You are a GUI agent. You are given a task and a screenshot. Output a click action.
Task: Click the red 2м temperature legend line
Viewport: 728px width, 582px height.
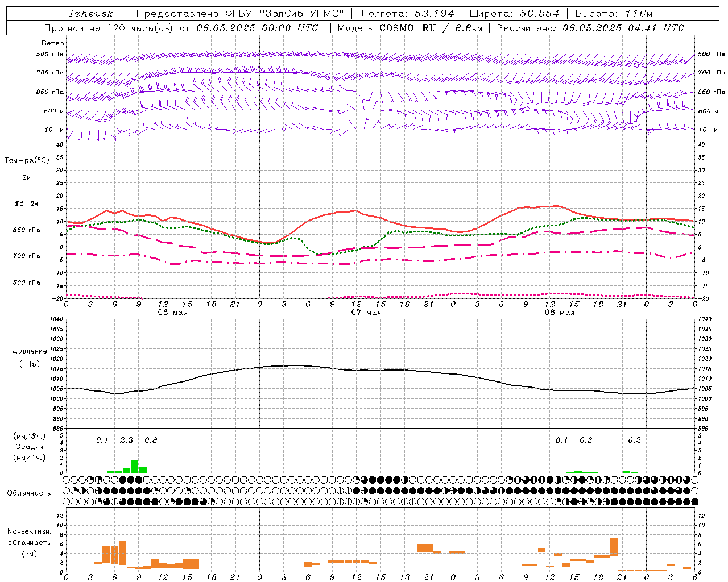coord(26,184)
